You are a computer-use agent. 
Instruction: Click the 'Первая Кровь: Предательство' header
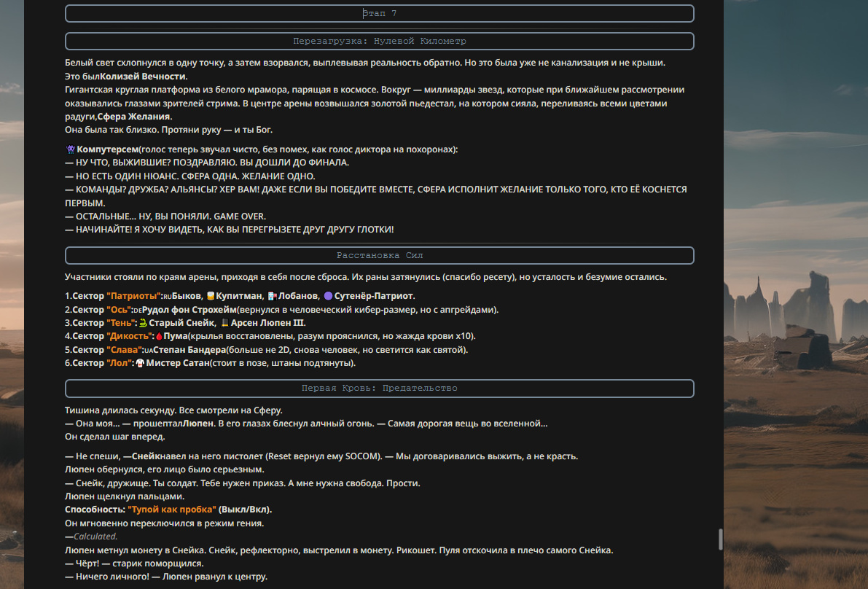[x=380, y=388]
